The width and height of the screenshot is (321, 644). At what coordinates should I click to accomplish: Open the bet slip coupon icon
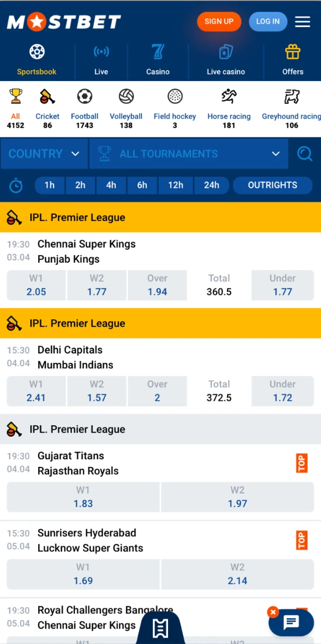pyautogui.click(x=160, y=628)
